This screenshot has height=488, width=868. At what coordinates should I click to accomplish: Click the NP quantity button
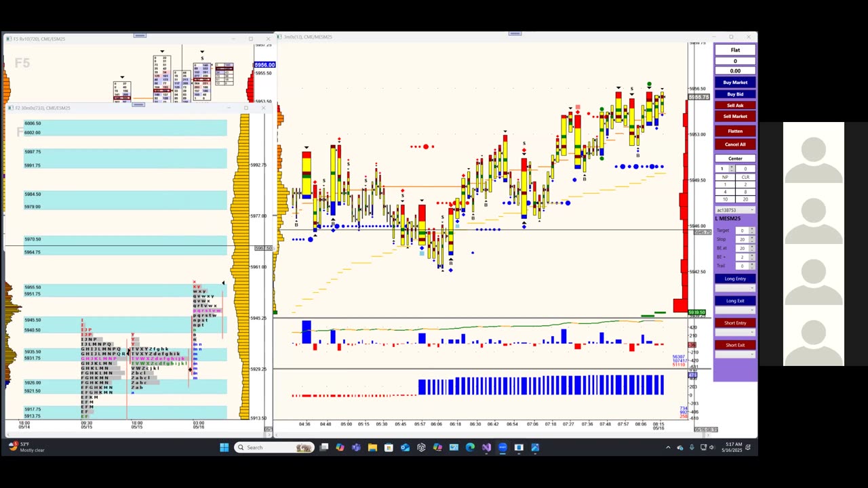point(724,177)
